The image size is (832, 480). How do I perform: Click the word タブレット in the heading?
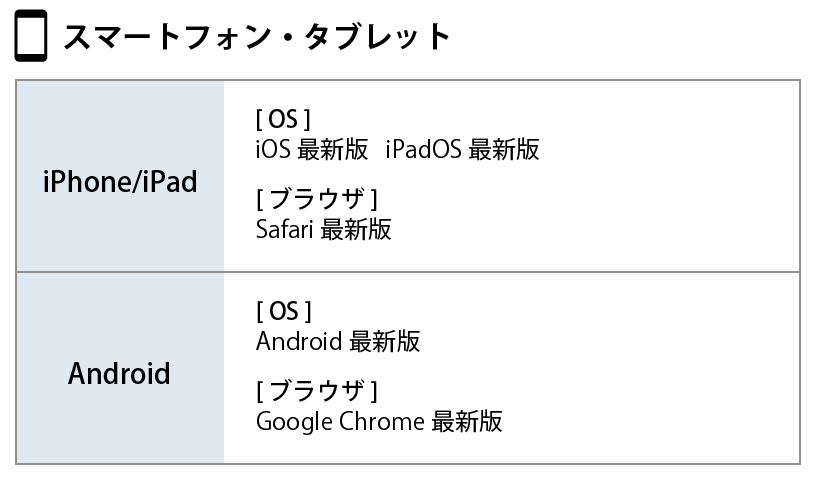click(x=377, y=37)
